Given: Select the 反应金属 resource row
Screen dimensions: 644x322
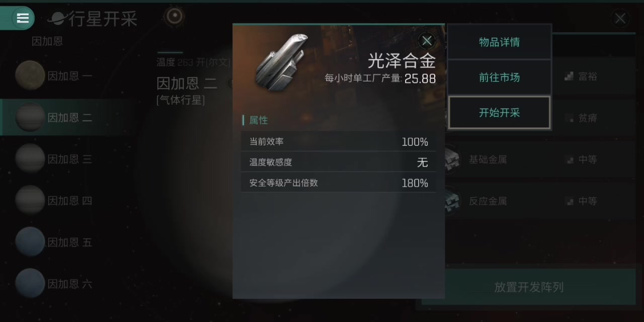Looking at the screenshot, I should pyautogui.click(x=539, y=201).
